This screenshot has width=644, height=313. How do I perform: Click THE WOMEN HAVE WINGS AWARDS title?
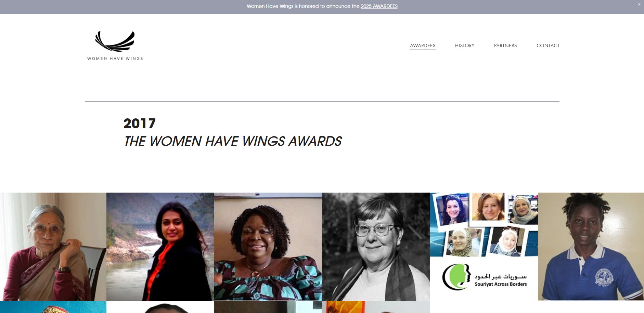point(233,141)
